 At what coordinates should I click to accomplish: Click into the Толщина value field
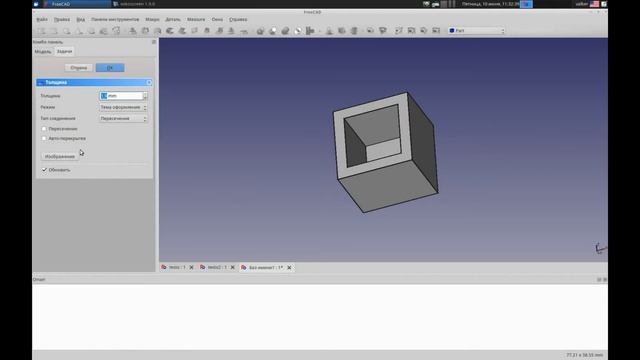121,96
